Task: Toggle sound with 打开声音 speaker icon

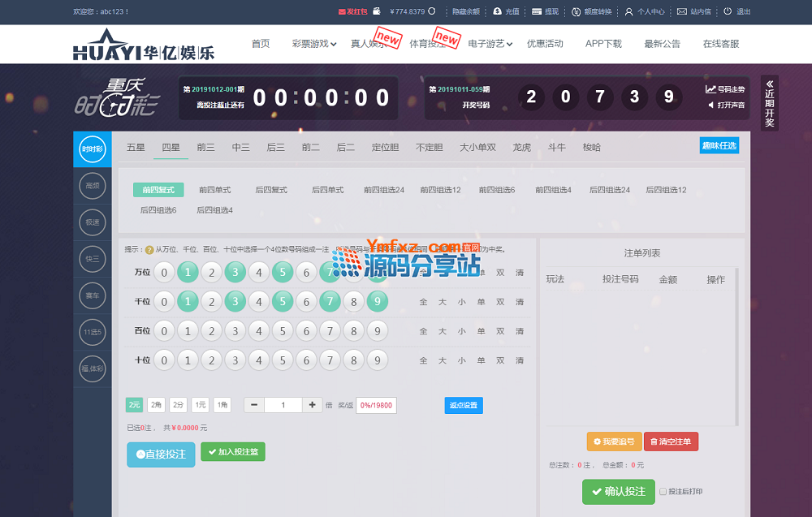Action: tap(710, 105)
